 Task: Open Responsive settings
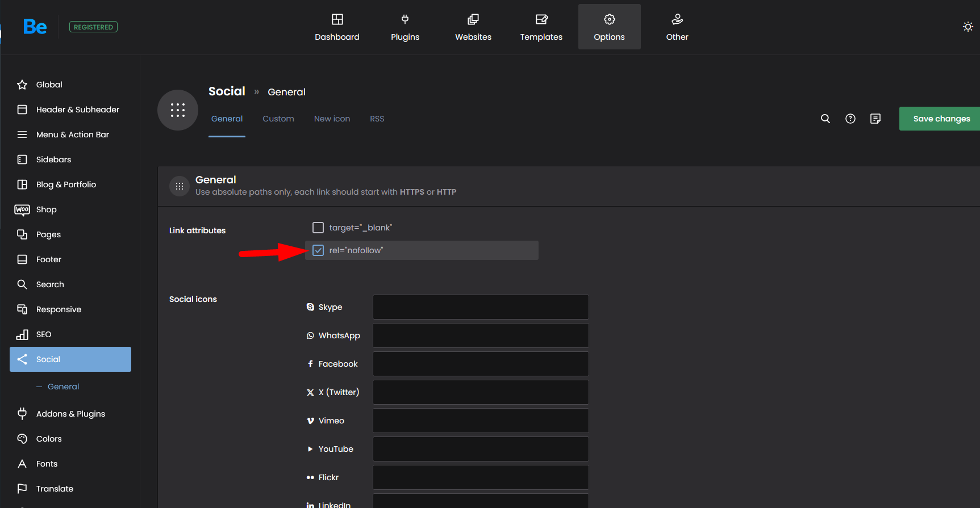(x=70, y=309)
